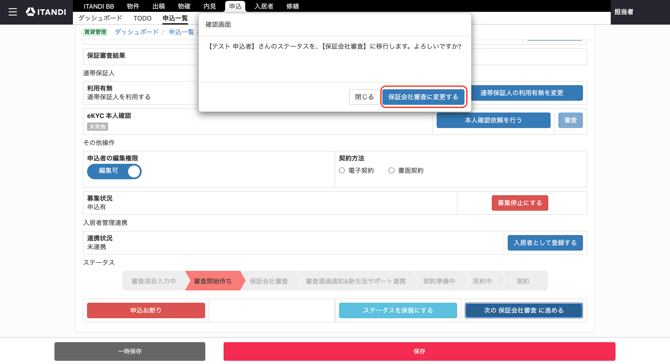This screenshot has height=364, width=670.
Task: Click the 契約準備中 status step
Action: (439, 281)
